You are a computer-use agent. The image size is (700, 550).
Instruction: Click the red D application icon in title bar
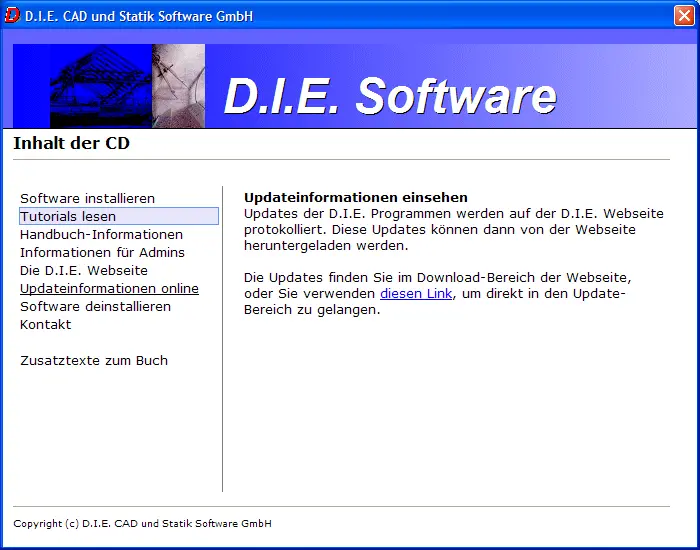pyautogui.click(x=12, y=16)
